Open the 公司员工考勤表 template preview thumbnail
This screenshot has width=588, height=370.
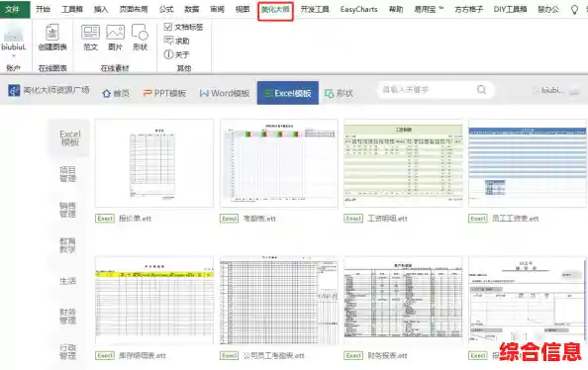279,301
